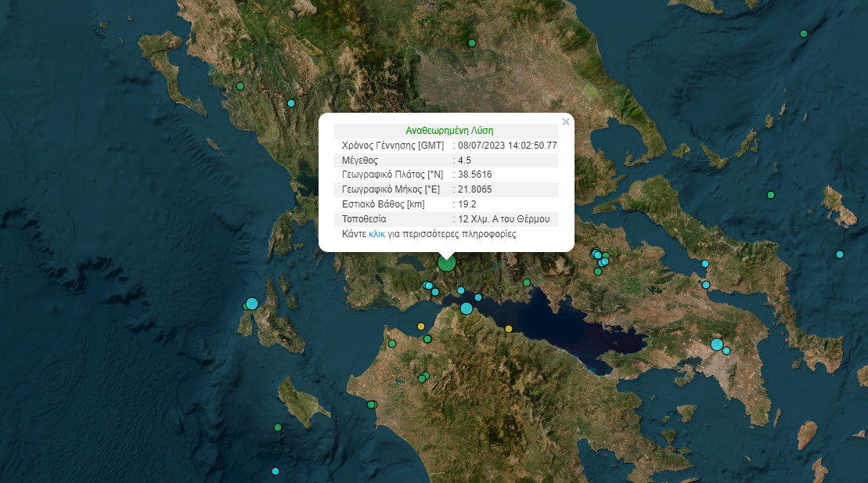The height and width of the screenshot is (483, 868).
Task: Select the green marker near Corfu's mainland coast
Action: 240,86
